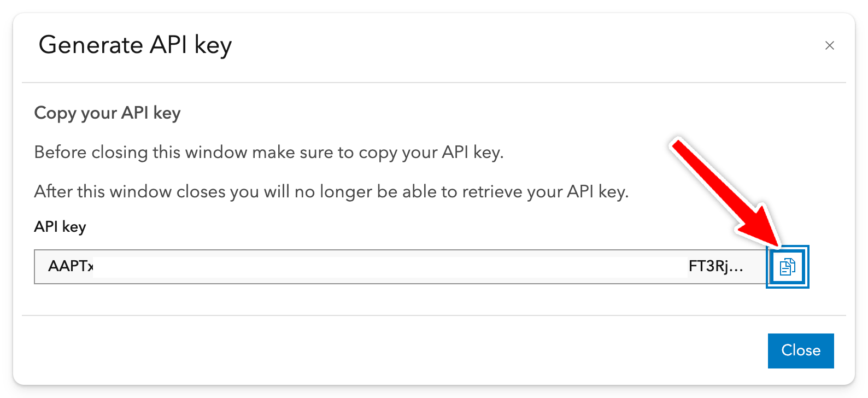Screen dimensions: 868x398
Task: Click the "After this window closes" warning text
Action: [331, 191]
